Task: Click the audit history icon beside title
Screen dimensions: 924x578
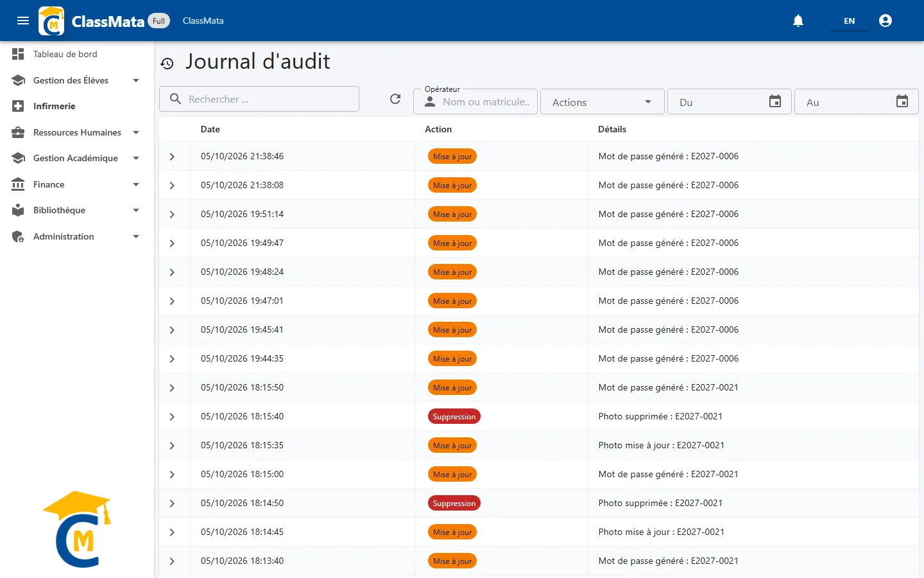Action: tap(167, 63)
